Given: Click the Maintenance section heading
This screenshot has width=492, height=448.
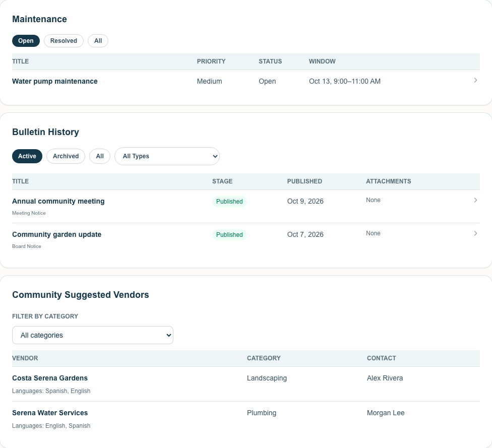Looking at the screenshot, I should (39, 19).
